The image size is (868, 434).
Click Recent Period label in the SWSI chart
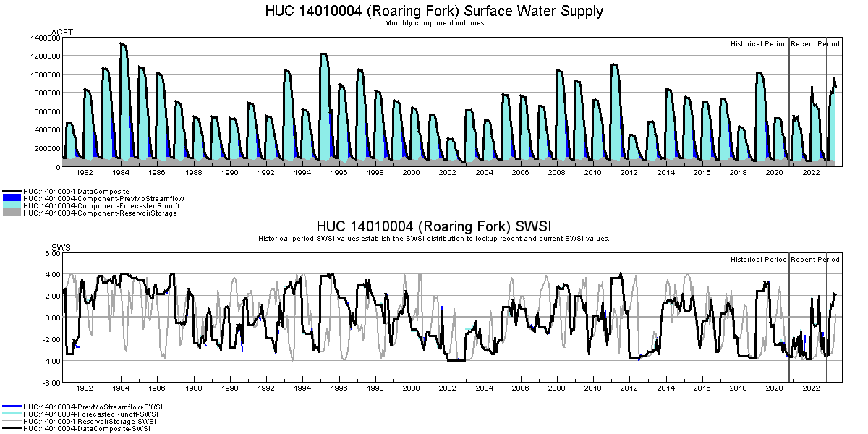pos(815,260)
